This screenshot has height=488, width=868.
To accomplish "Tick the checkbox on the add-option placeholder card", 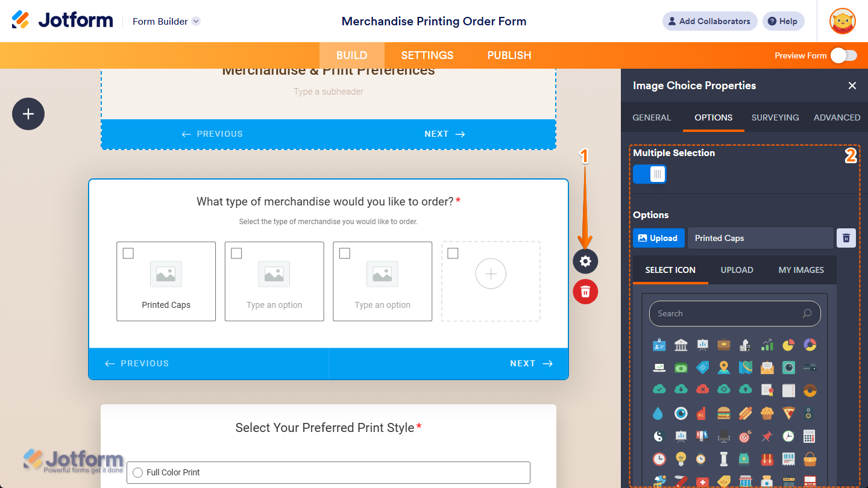I will [453, 253].
